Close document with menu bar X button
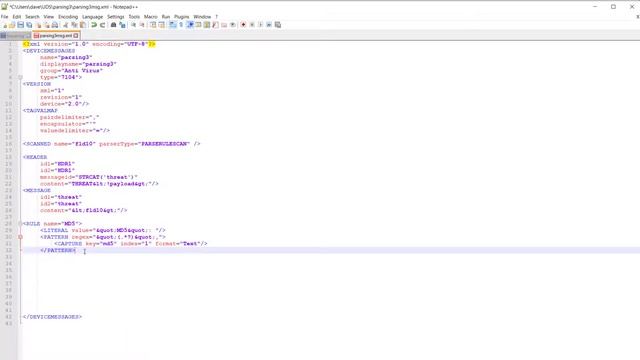Image resolution: width=640 pixels, height=360 pixels. (638, 17)
